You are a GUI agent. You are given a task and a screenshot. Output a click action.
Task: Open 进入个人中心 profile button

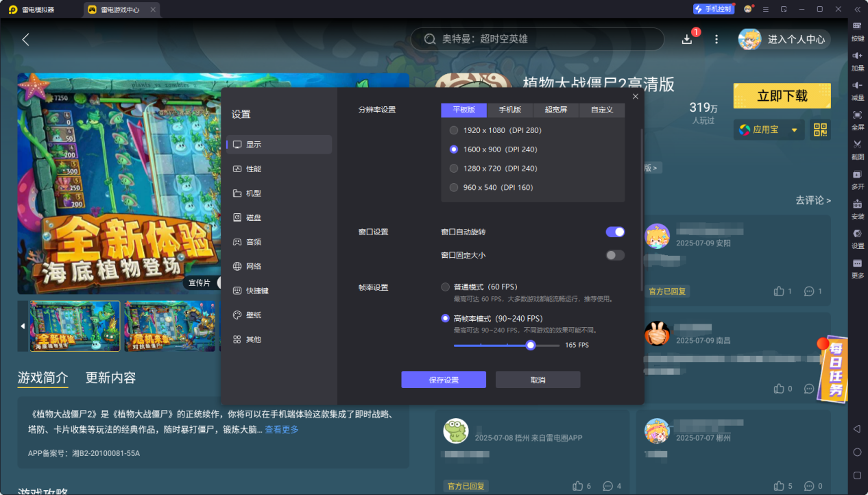784,39
